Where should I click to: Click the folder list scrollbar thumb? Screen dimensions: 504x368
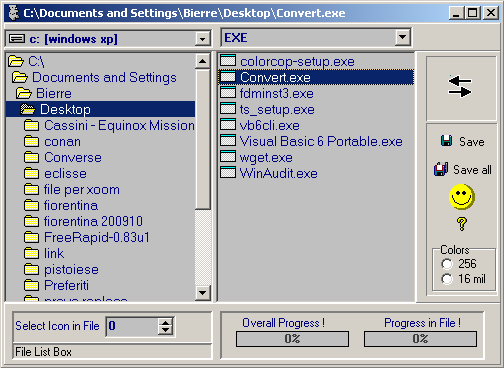pyautogui.click(x=202, y=139)
